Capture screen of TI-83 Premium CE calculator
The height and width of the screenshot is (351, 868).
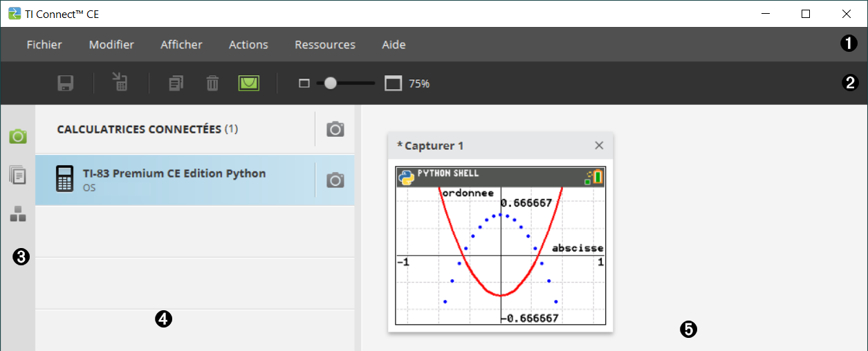[335, 180]
